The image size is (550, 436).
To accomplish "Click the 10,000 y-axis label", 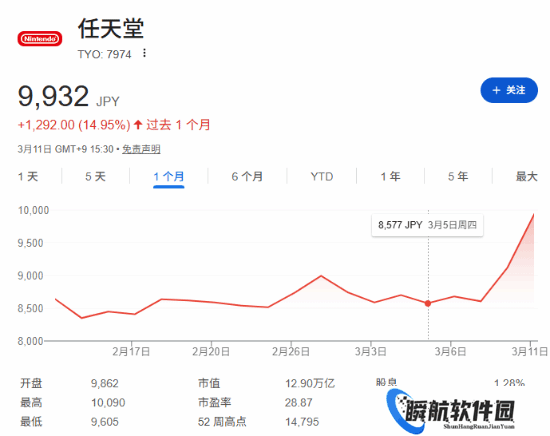I will 33,210.
